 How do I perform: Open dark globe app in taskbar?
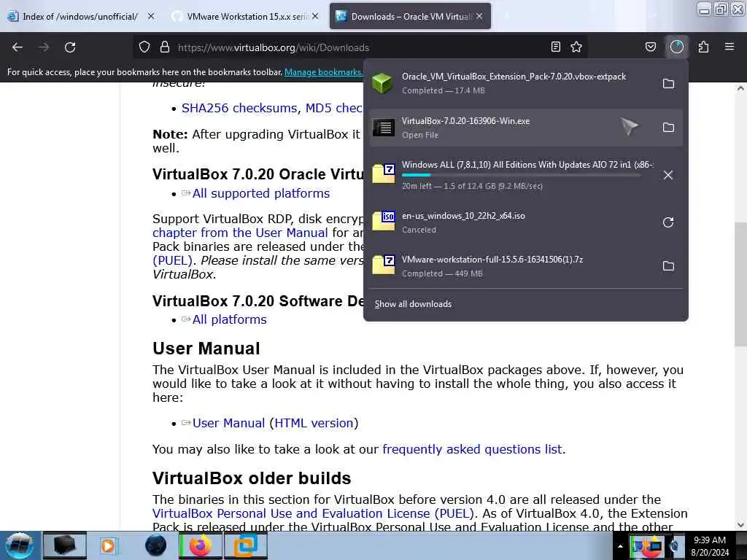pos(155,545)
